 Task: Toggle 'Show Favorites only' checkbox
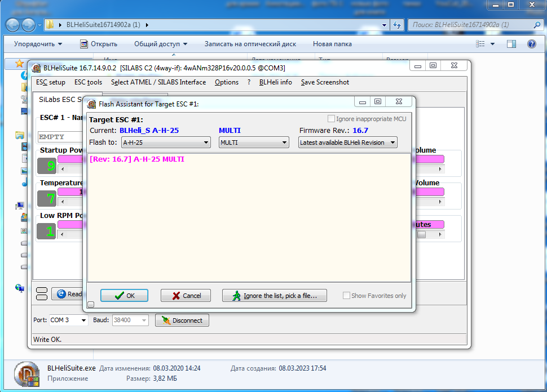click(x=346, y=296)
